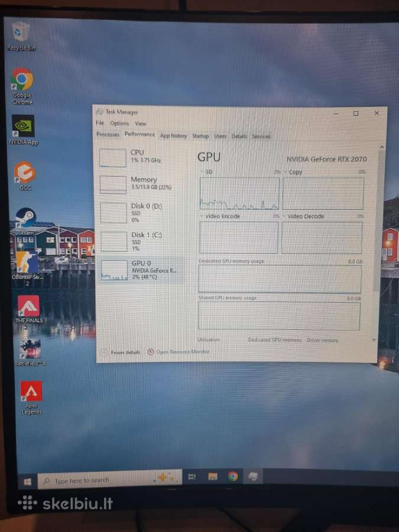Open the NVIDIA App desktop shortcut
Viewport: 399px width, 532px height.
23,130
